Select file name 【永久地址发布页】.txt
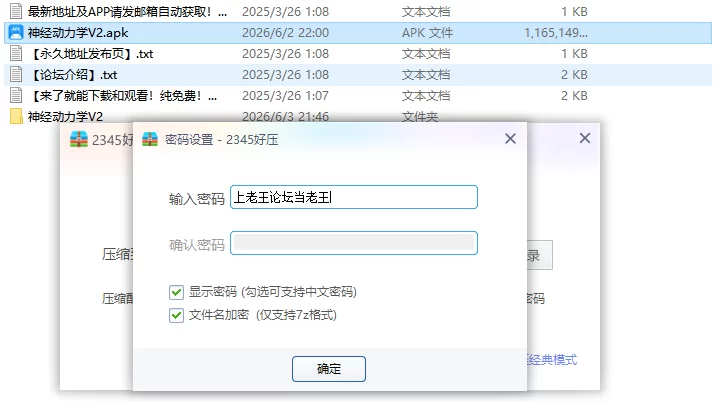The image size is (727, 413). pyautogui.click(x=90, y=54)
